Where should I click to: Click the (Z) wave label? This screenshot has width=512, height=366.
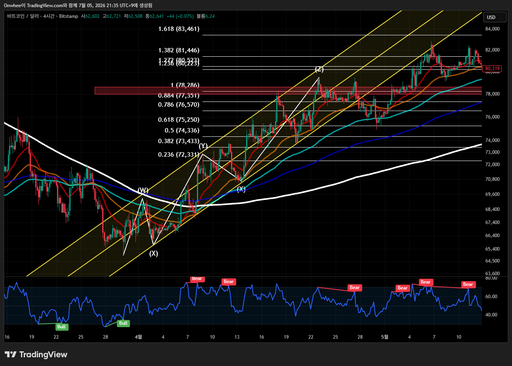[319, 70]
